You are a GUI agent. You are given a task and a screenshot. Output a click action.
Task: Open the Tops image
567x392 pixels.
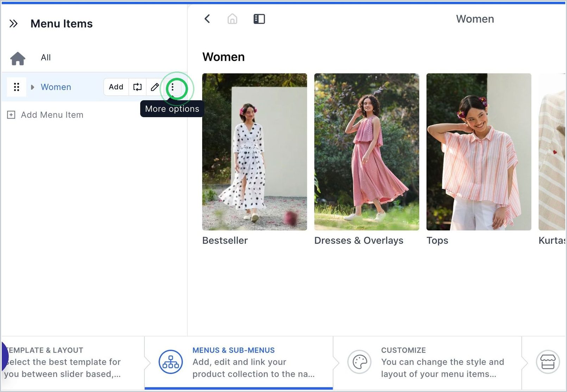point(479,152)
